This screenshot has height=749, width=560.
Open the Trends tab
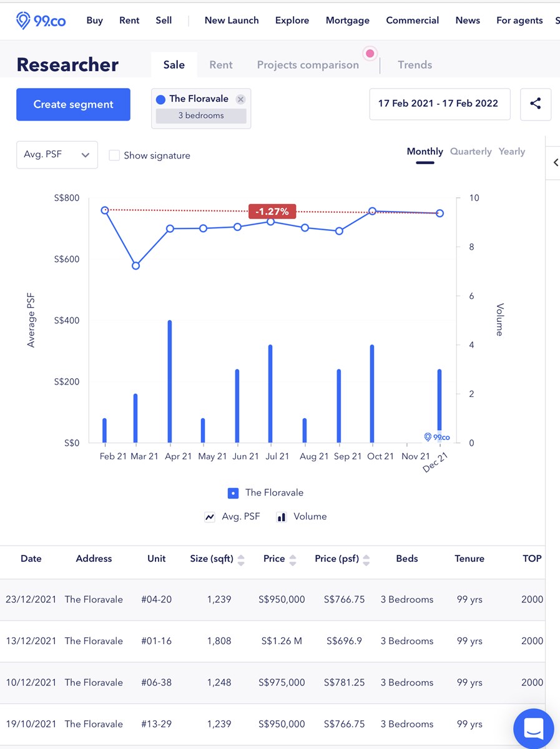415,65
